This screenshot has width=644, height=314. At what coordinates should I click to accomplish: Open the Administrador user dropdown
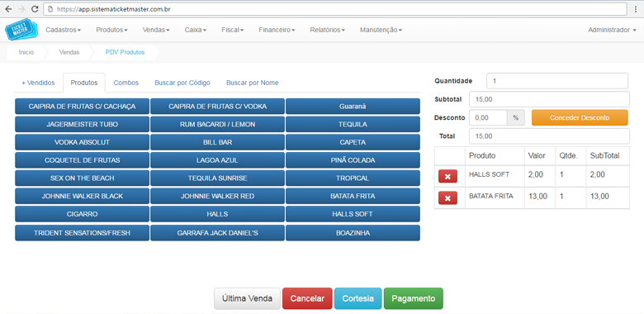pyautogui.click(x=612, y=30)
